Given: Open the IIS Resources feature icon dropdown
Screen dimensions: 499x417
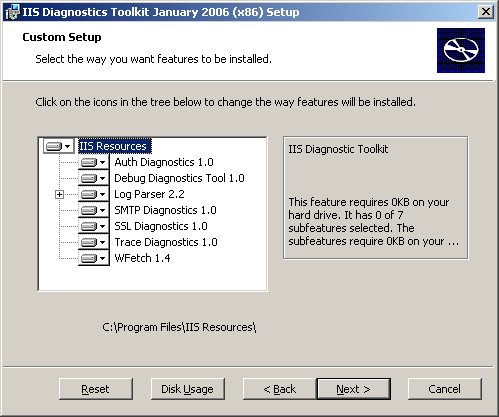Looking at the screenshot, I should (59, 146).
